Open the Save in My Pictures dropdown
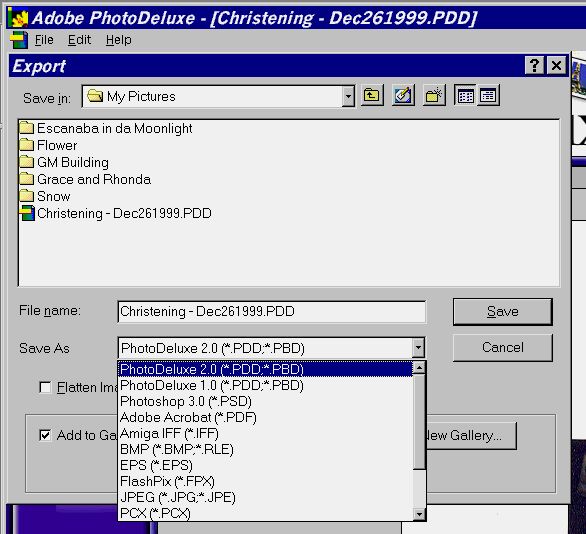 (x=348, y=96)
